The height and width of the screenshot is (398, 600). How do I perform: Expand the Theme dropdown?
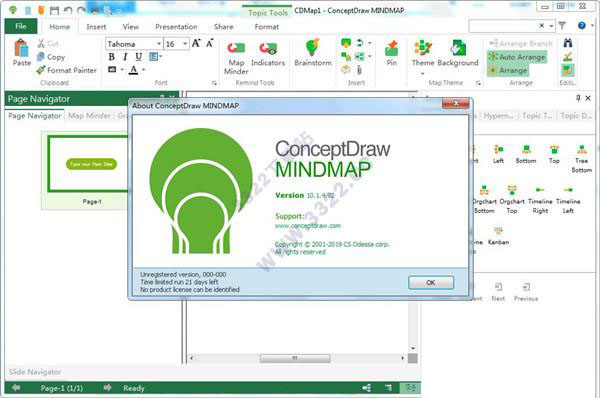pos(423,73)
